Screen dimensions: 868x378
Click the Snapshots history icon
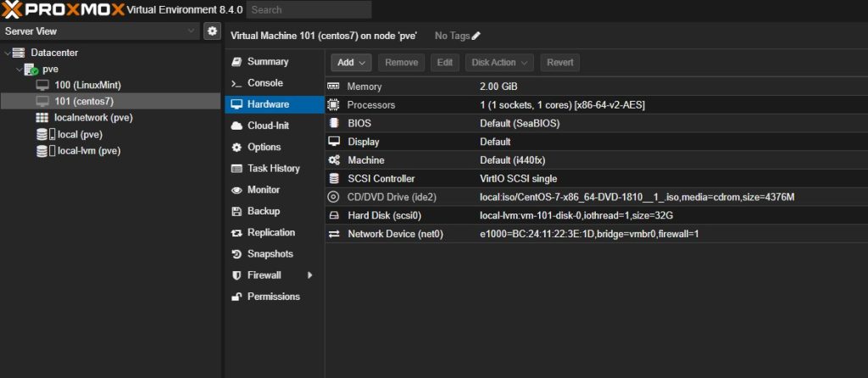pos(237,254)
